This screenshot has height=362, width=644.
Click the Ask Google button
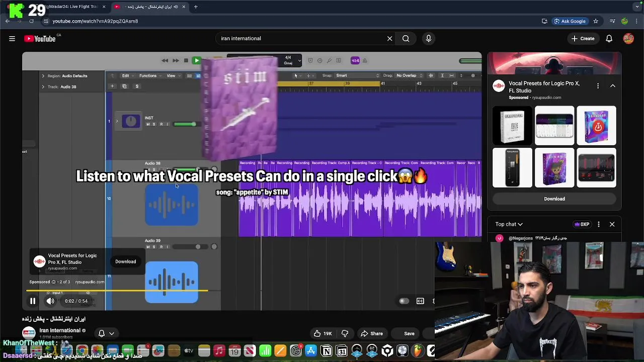[x=570, y=21]
